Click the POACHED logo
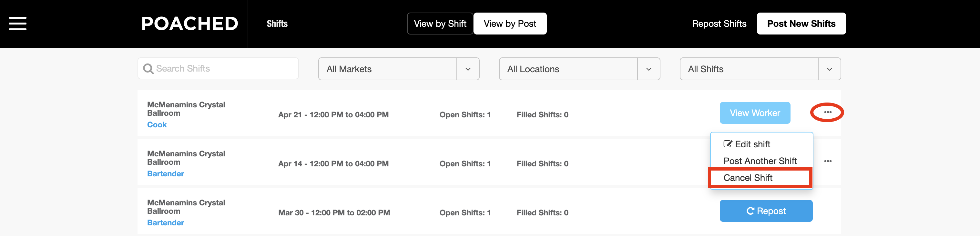980x236 pixels. pyautogui.click(x=189, y=24)
